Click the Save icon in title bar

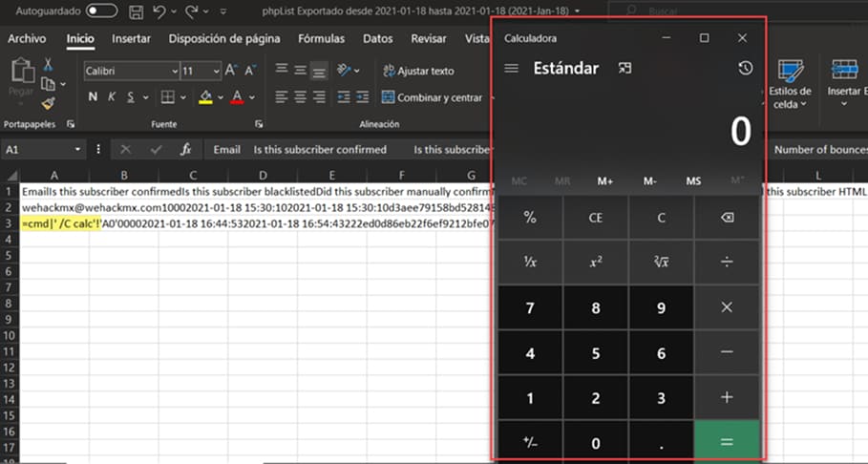137,11
